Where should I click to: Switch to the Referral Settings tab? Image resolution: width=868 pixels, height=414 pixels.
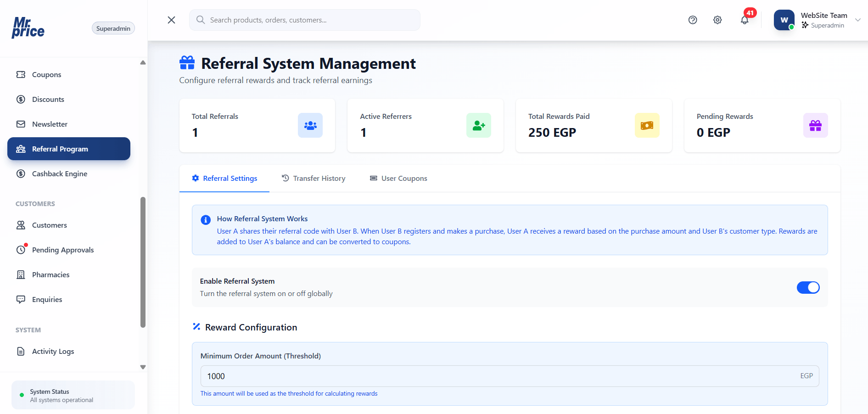coord(224,178)
